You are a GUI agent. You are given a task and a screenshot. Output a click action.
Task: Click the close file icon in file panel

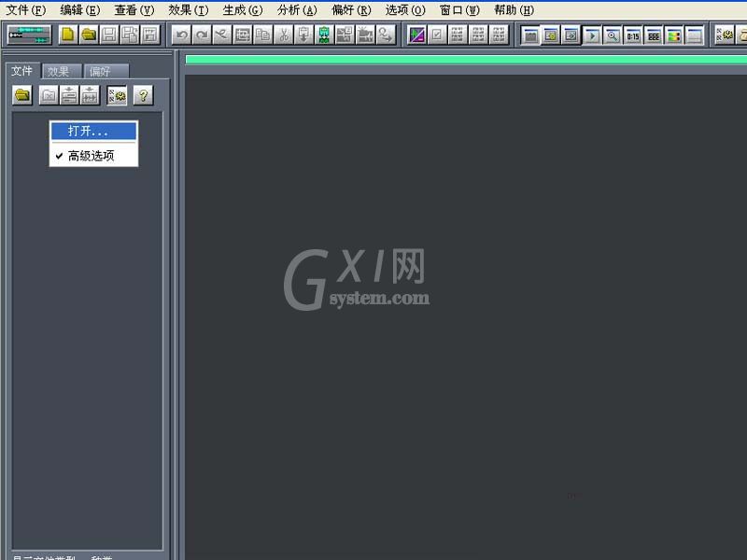point(49,95)
